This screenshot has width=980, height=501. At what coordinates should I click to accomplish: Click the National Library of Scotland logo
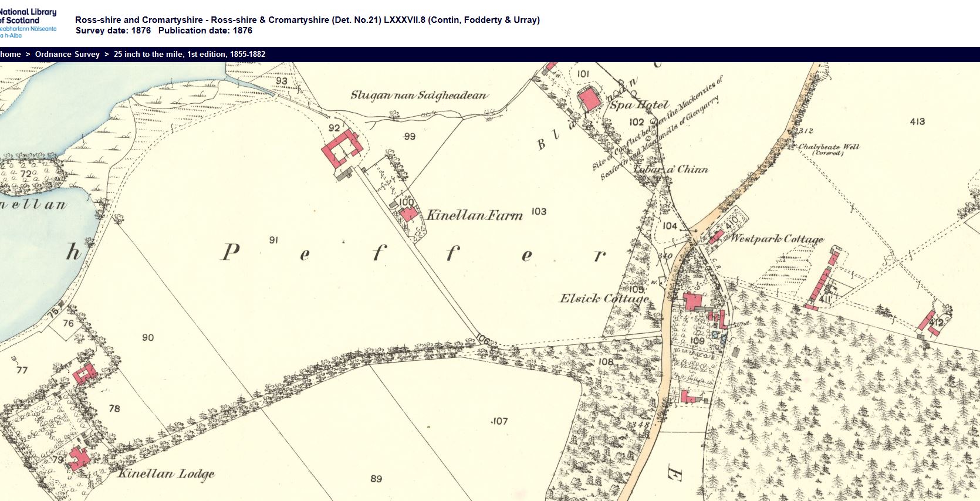28,22
